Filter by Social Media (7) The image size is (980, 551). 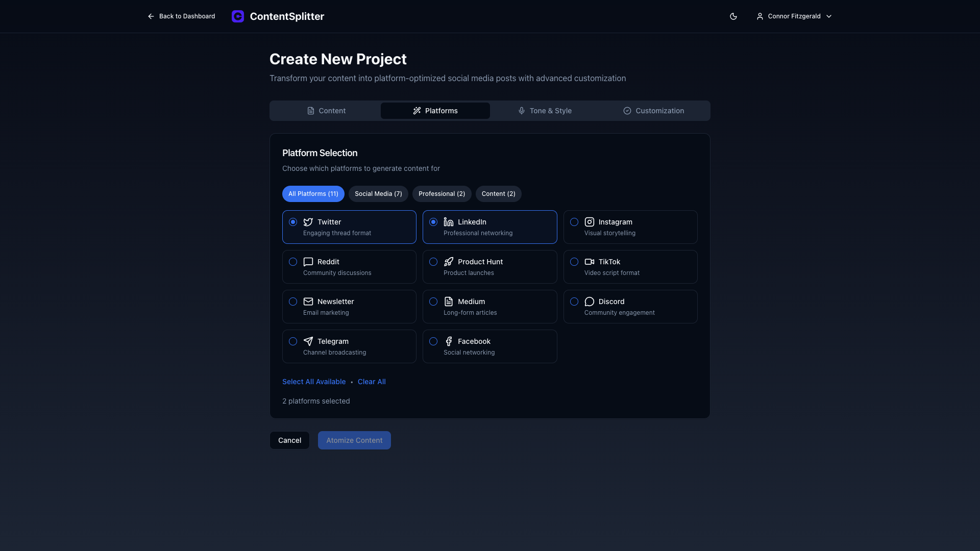coord(378,194)
